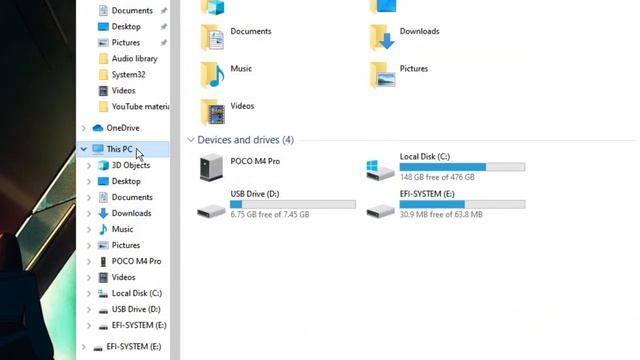Click the EFI-SYSTEM (E:) usage bar
This screenshot has width=640, height=360.
(x=462, y=204)
